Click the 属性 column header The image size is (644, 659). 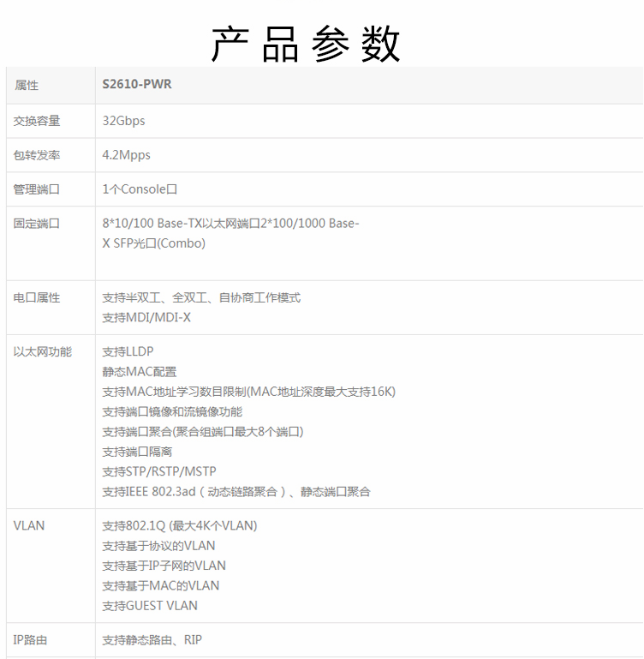coord(27,86)
